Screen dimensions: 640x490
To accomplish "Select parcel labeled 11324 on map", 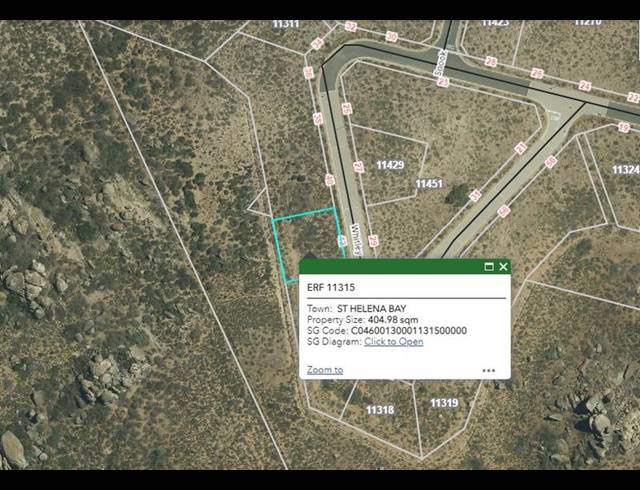I will click(625, 169).
